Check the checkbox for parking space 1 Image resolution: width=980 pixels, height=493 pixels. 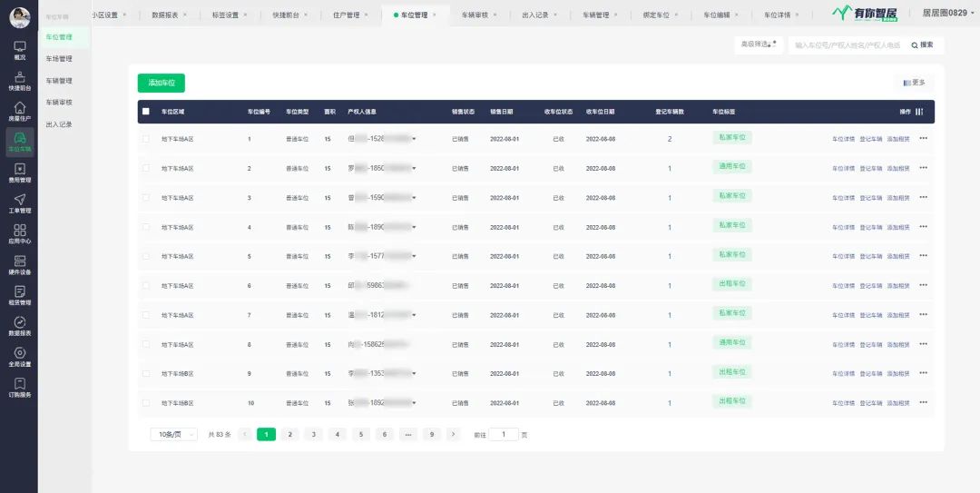[x=145, y=139]
